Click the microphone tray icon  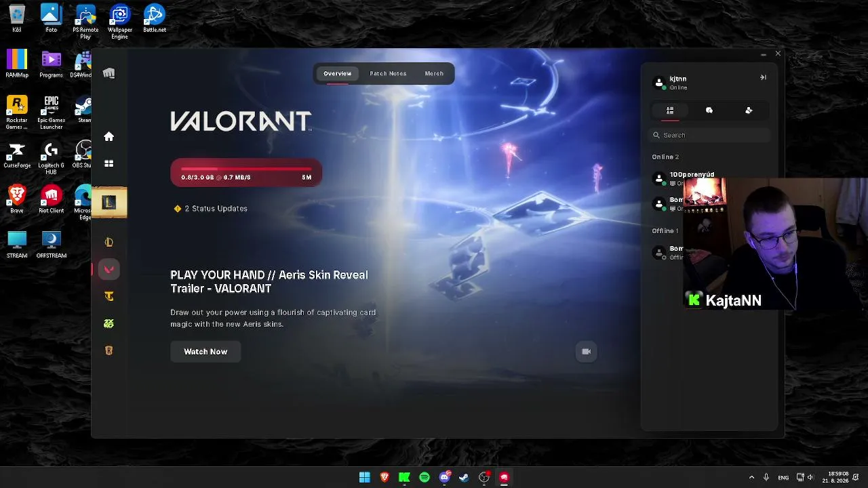766,477
